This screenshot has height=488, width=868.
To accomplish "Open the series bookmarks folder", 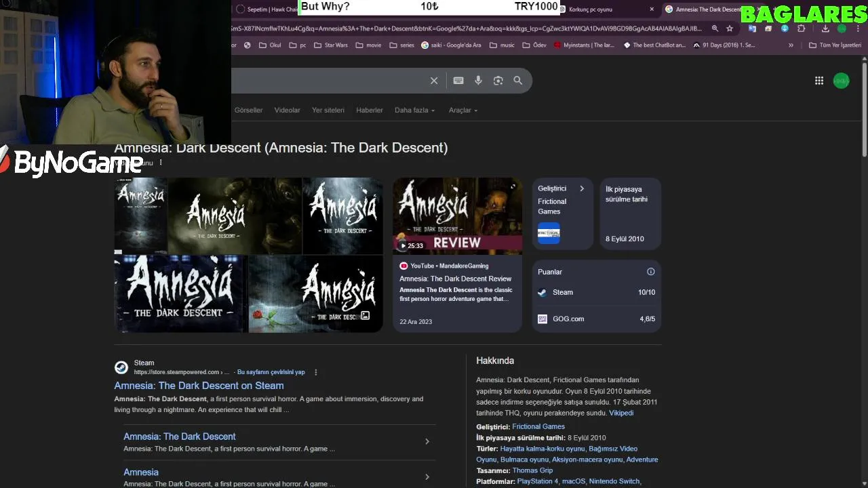I will tap(401, 45).
